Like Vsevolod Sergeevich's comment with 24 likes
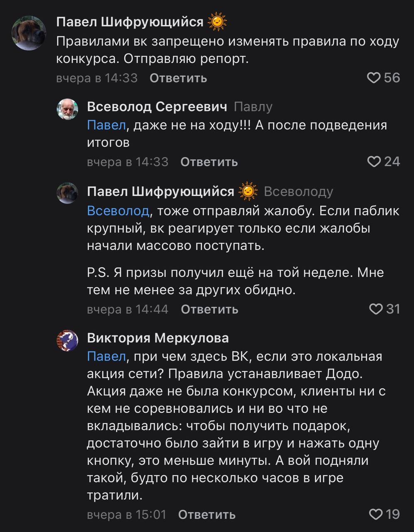 click(375, 161)
